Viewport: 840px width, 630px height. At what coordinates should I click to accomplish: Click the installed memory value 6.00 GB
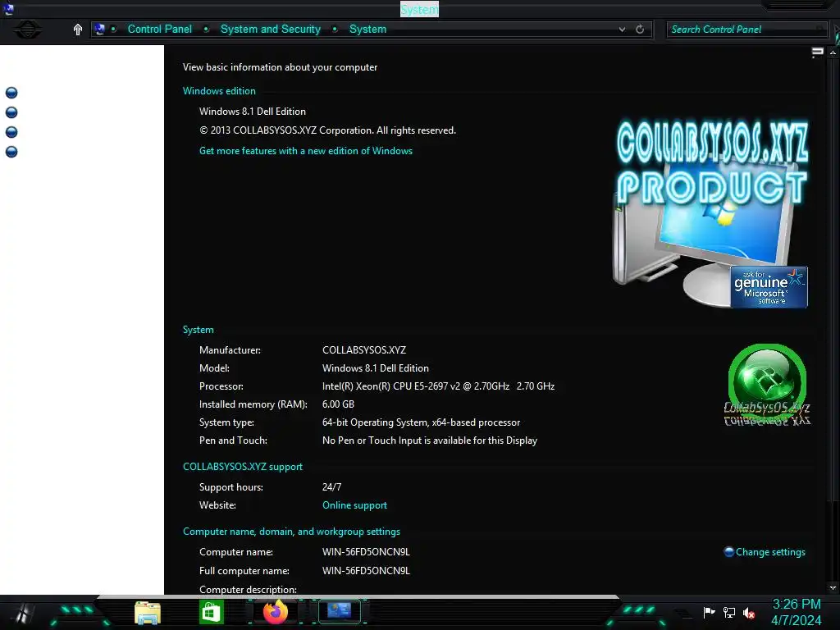[x=338, y=404]
